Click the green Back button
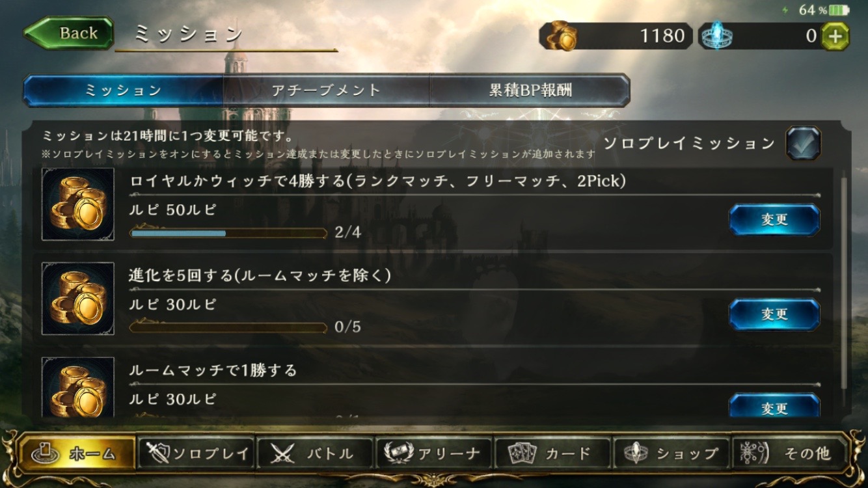This screenshot has width=868, height=488. [x=68, y=33]
